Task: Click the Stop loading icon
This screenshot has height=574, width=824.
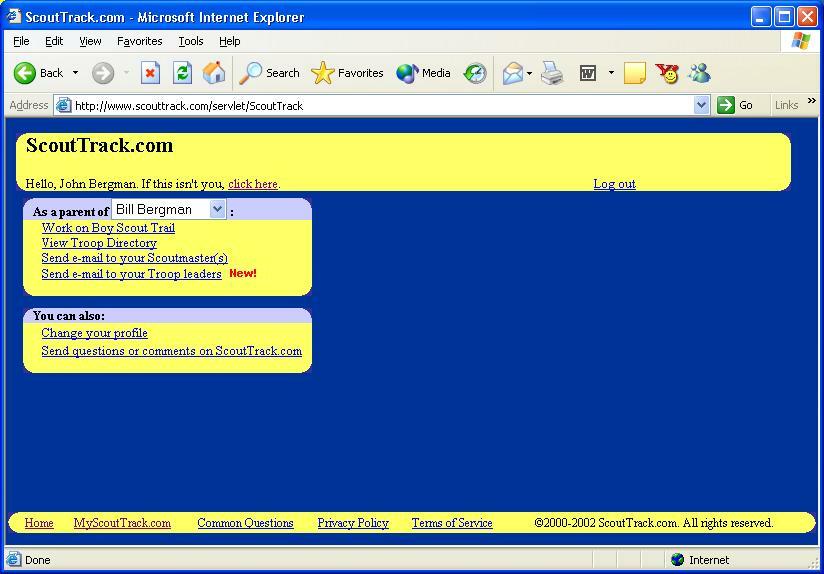Action: pos(150,73)
